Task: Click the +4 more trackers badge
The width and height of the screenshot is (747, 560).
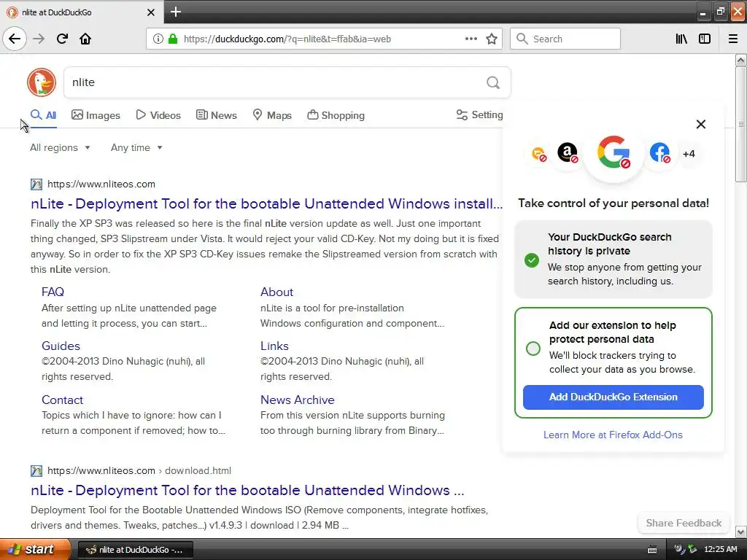Action: (689, 154)
